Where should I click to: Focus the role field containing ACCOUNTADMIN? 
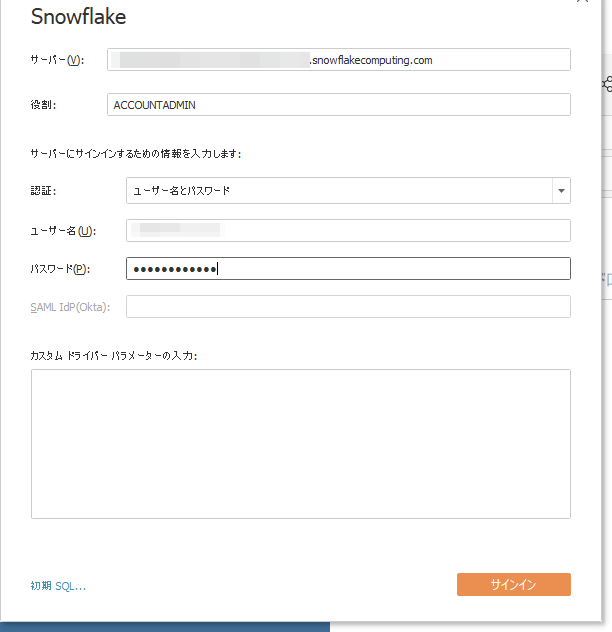pos(339,105)
